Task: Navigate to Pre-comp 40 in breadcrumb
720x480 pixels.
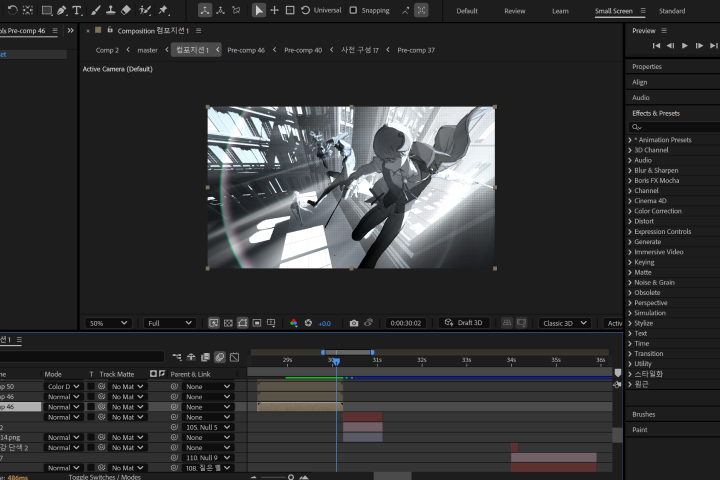Action: pos(303,50)
